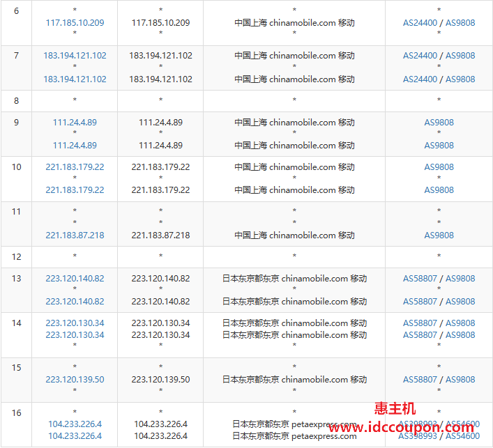Open upper blue 183.194.121.102 link in hop 7
This screenshot has height=448, width=493.
coord(75,55)
